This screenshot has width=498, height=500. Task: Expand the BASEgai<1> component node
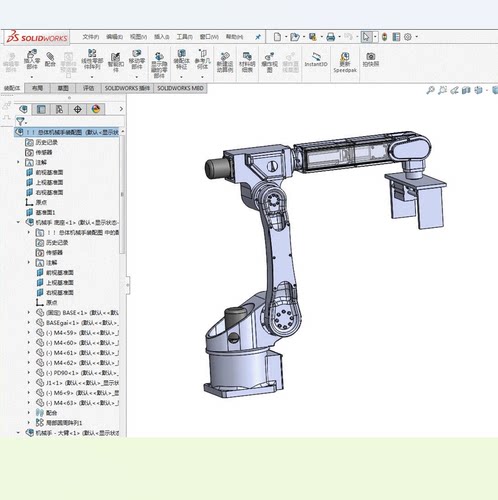click(29, 322)
